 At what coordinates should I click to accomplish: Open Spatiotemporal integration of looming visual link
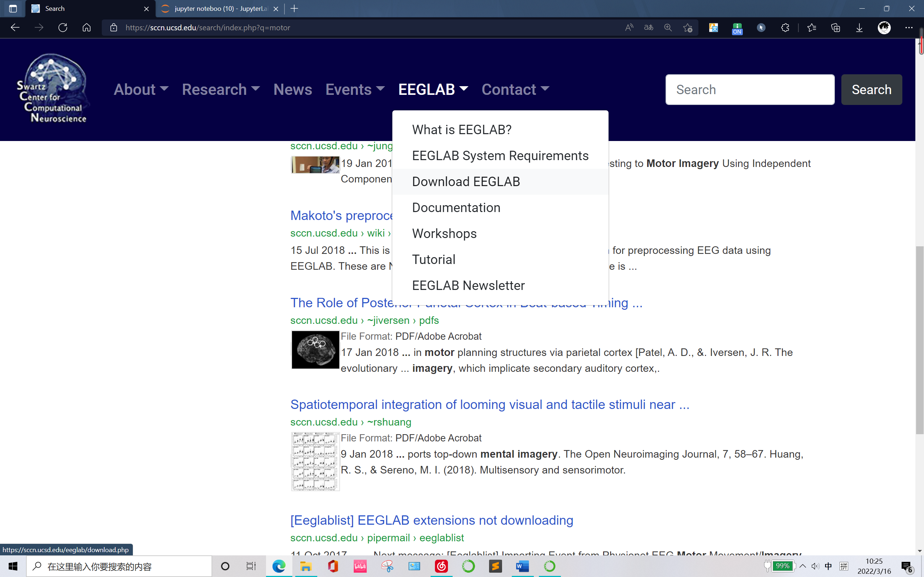pos(489,405)
